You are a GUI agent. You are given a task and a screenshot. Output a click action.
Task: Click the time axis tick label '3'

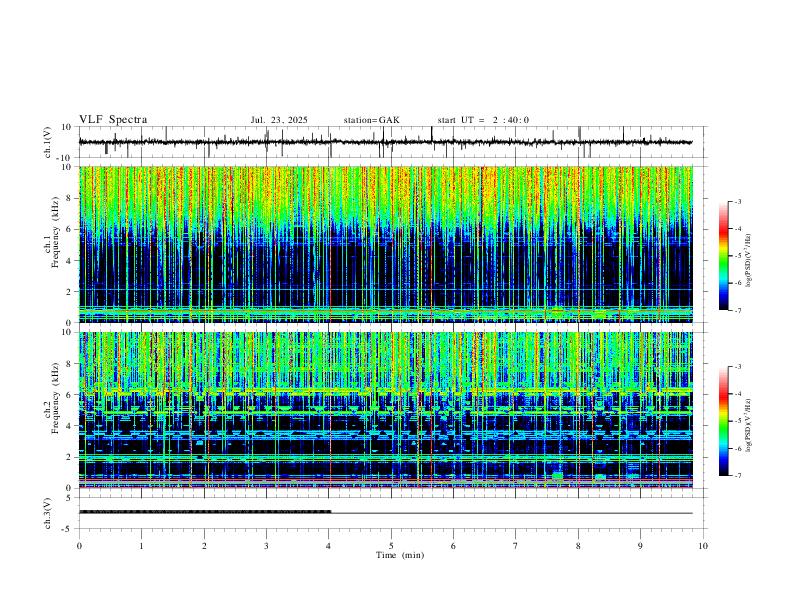click(266, 546)
